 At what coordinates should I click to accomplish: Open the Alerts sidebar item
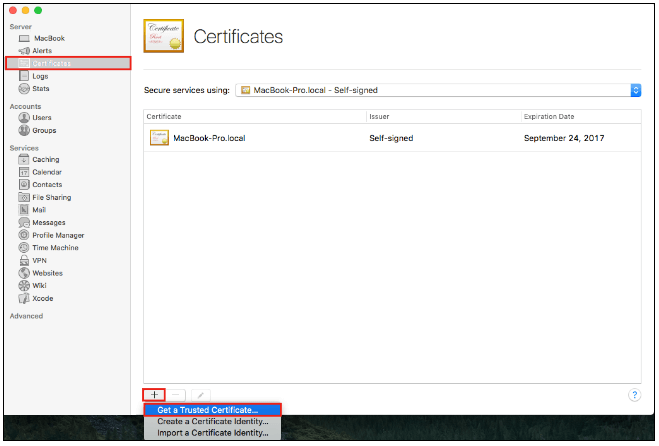click(40, 50)
